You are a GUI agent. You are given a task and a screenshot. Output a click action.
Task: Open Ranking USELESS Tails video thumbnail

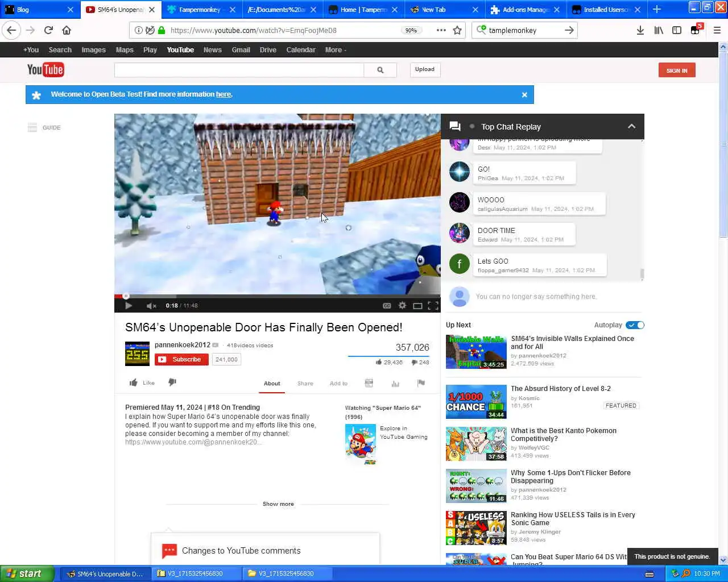476,528
